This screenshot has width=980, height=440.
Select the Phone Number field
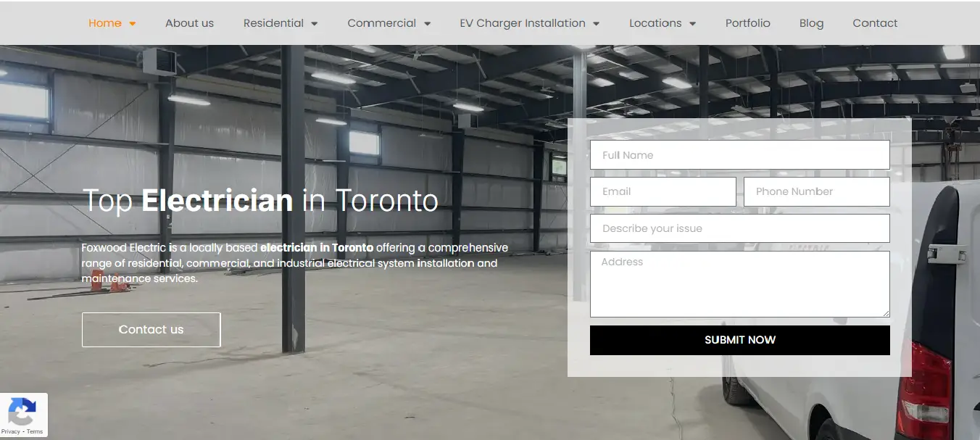[817, 191]
